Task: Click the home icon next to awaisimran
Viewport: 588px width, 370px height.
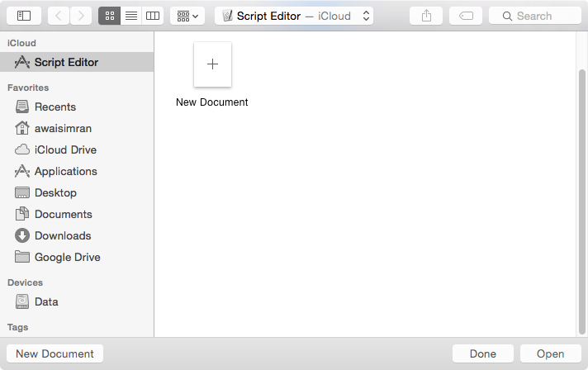Action: tap(22, 128)
